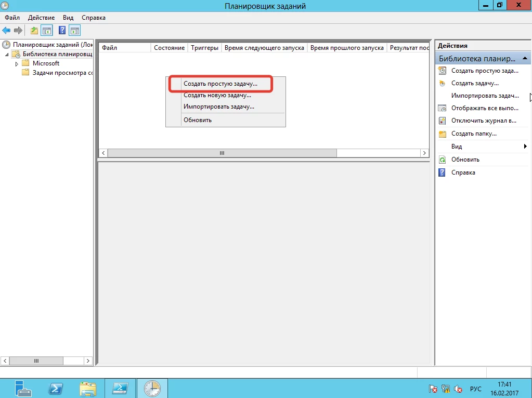
Task: Open Server Manager from the taskbar
Action: click(23, 388)
